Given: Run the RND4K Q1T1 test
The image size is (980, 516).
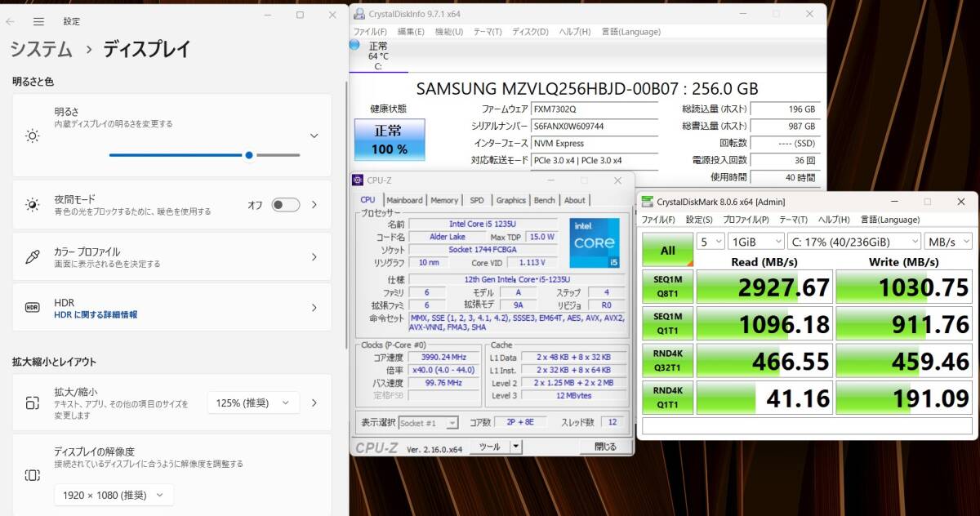Looking at the screenshot, I should pyautogui.click(x=667, y=398).
